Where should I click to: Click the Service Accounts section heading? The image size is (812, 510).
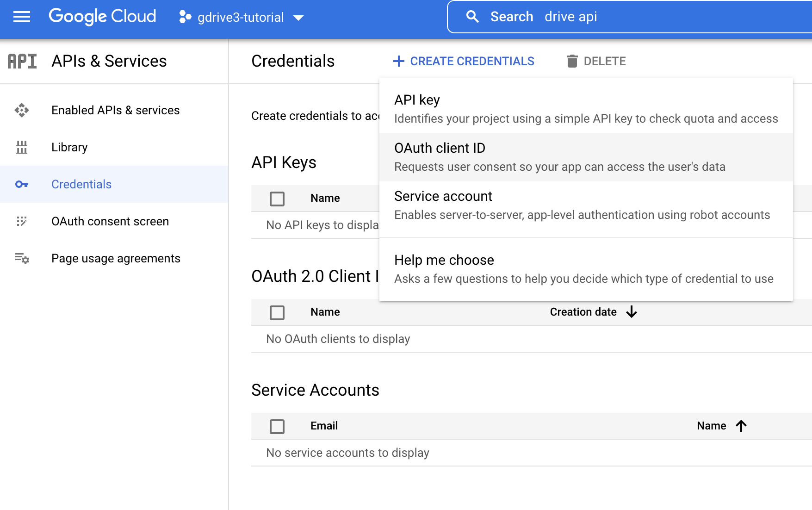click(315, 390)
